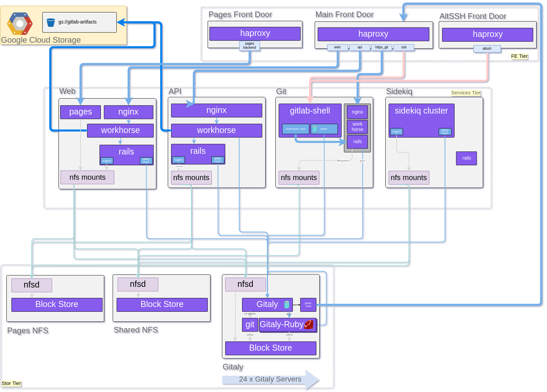Click the gitaly-* box in gitlab-shell
The image size is (547, 392).
[x=324, y=129]
